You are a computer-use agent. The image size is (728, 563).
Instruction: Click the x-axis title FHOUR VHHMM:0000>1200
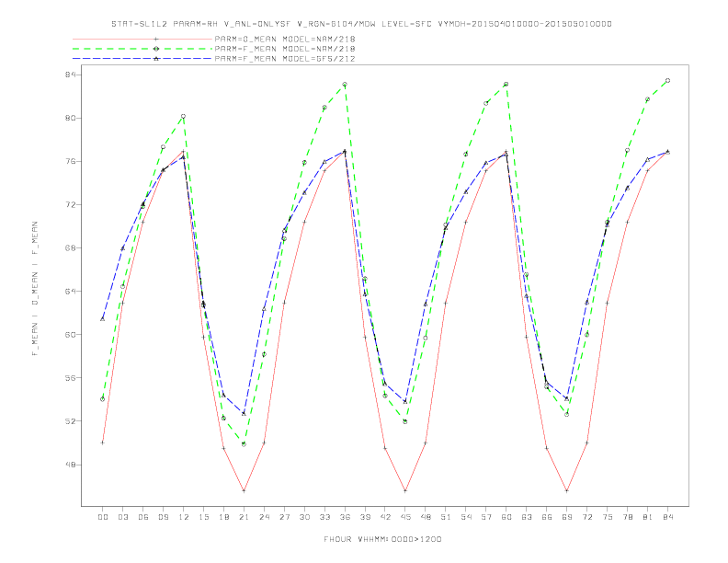[x=382, y=539]
